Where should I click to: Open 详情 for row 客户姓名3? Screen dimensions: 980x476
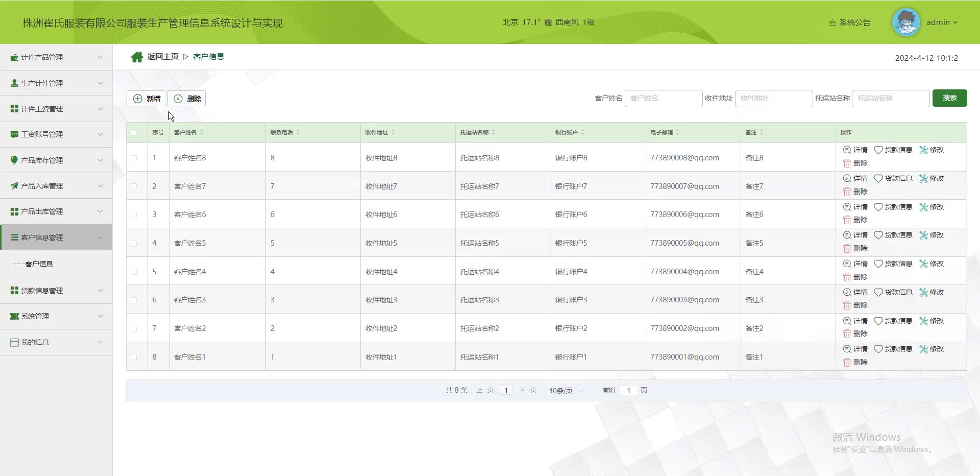pos(855,292)
